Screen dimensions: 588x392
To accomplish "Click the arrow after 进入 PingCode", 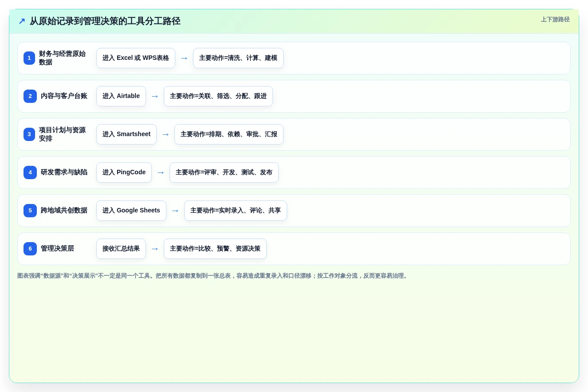I will pyautogui.click(x=161, y=172).
